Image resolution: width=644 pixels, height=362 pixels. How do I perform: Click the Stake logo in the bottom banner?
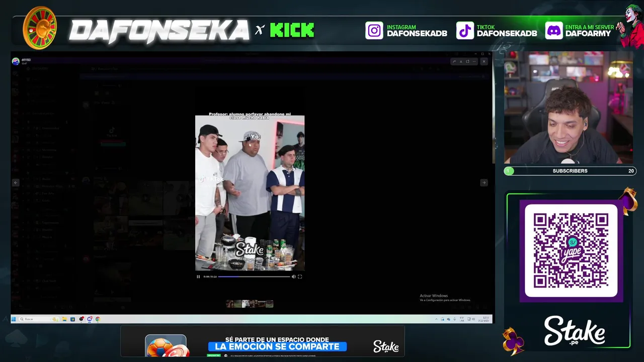coord(386,346)
